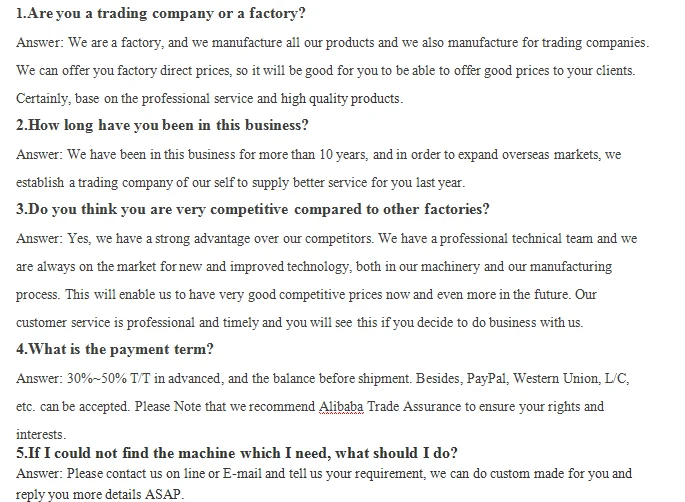Click the line starting "establish a trading company"
The width and height of the screenshot is (685, 502).
240,183
